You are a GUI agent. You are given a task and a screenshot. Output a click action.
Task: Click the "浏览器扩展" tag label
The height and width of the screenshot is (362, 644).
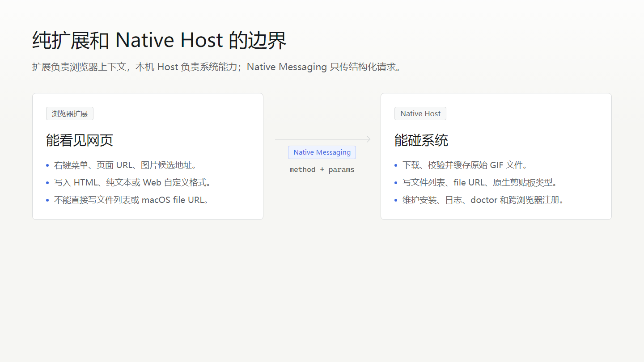[x=70, y=114]
